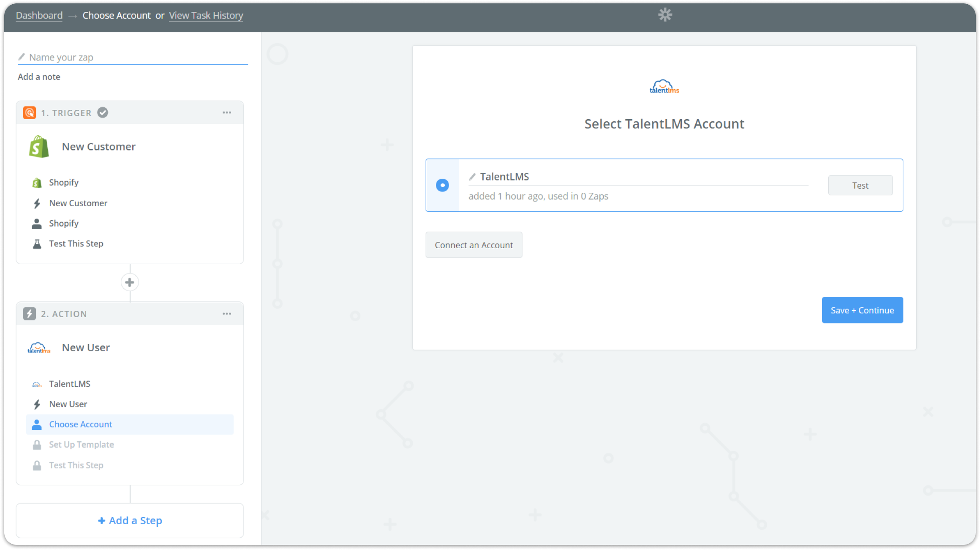Open the trigger step three-dot menu

coord(227,112)
